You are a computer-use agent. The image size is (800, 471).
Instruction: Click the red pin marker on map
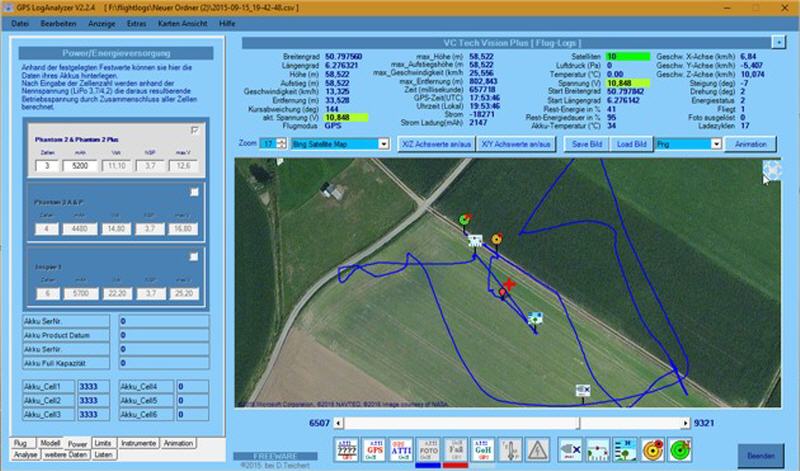(502, 292)
